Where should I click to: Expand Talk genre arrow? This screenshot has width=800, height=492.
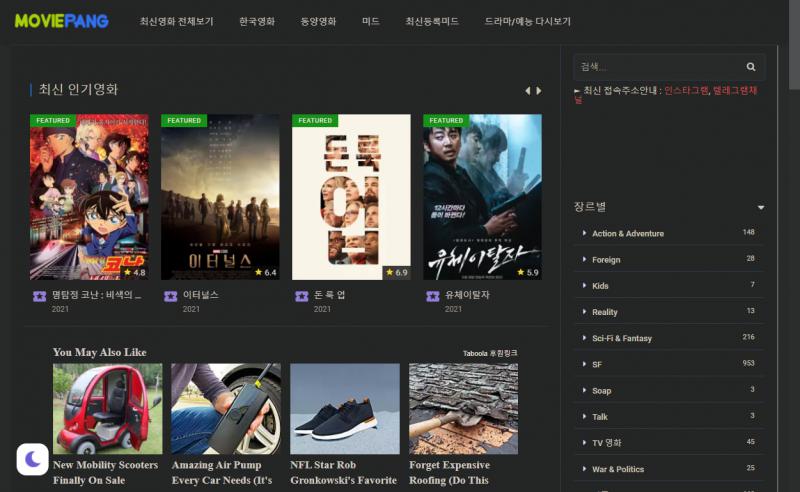pos(584,416)
